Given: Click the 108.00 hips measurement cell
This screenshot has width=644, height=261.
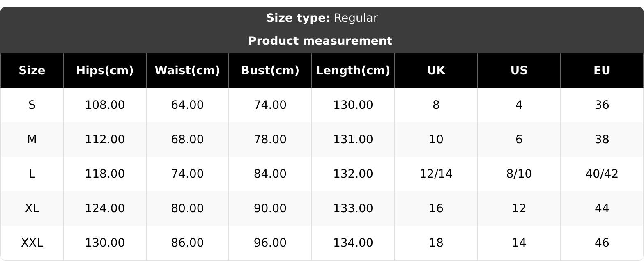Looking at the screenshot, I should click(105, 105).
